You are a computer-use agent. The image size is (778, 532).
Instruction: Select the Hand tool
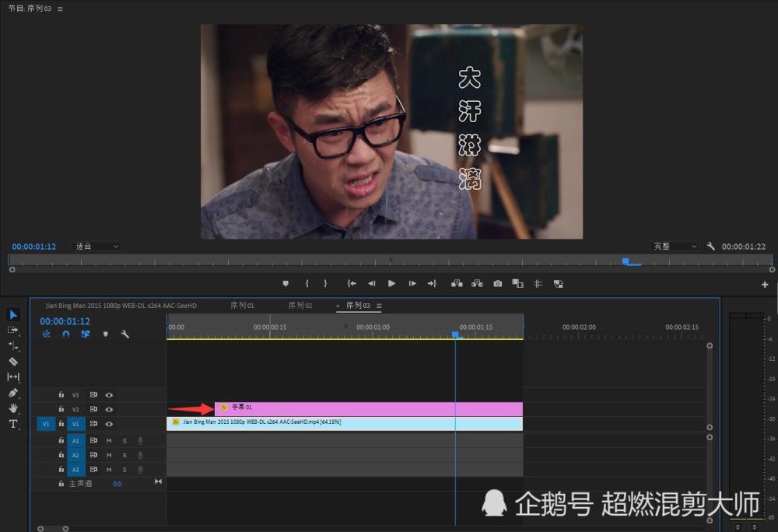click(13, 408)
